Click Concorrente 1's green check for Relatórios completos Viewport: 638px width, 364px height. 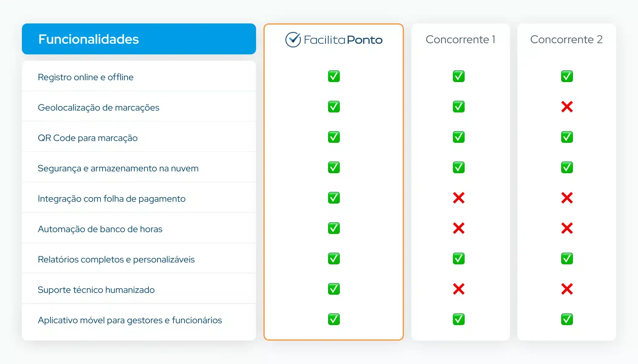click(458, 258)
